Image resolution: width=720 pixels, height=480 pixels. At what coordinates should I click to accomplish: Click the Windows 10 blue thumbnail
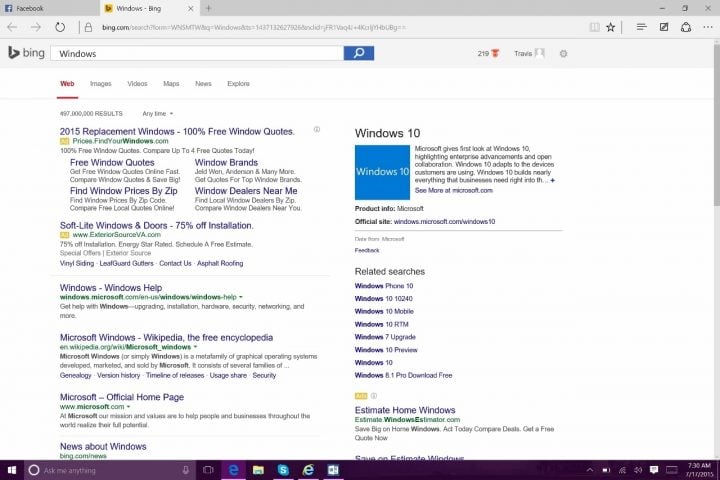382,172
